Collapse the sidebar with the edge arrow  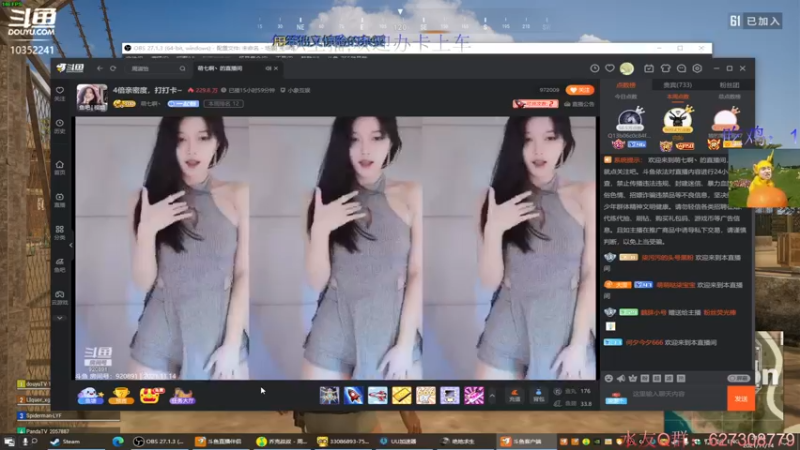71,245
